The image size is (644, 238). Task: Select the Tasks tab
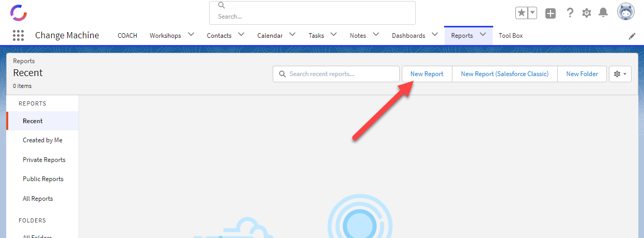317,36
